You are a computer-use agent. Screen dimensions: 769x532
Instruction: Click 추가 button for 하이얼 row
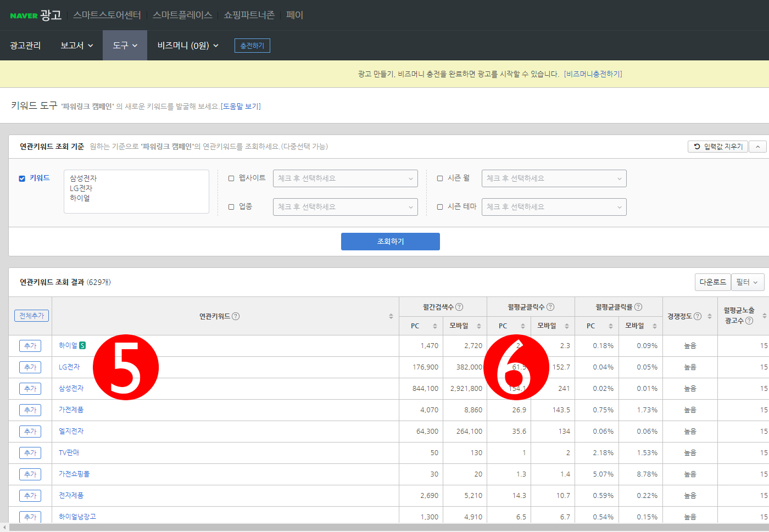pyautogui.click(x=30, y=346)
